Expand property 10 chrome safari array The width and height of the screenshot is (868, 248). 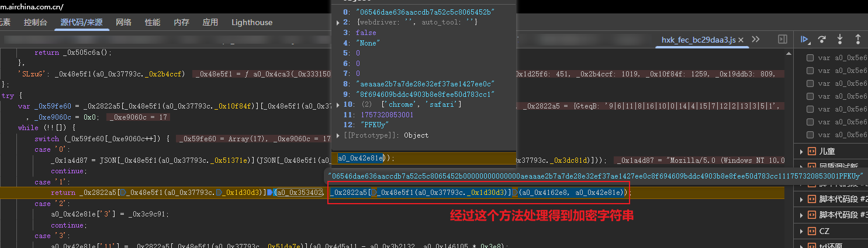coord(338,104)
